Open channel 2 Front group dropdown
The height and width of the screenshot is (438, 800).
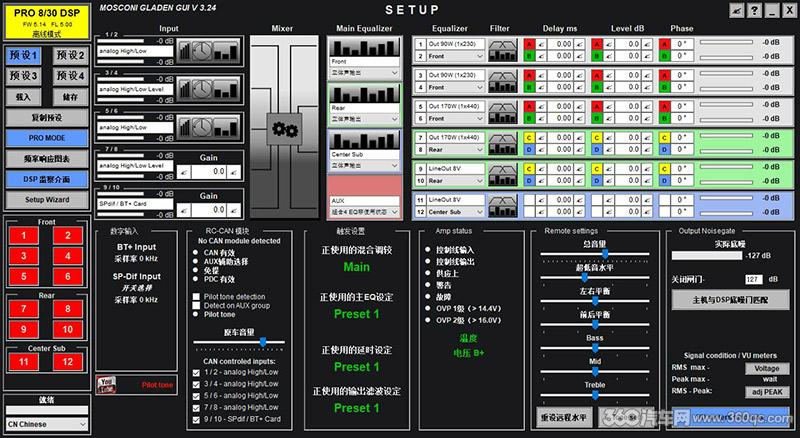[456, 56]
